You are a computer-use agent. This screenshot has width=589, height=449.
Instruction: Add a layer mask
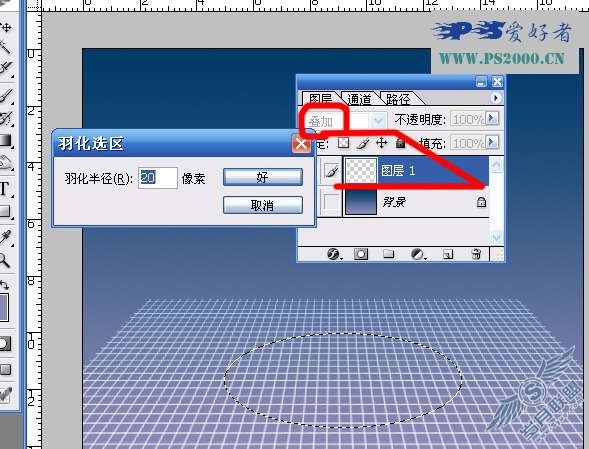(361, 254)
